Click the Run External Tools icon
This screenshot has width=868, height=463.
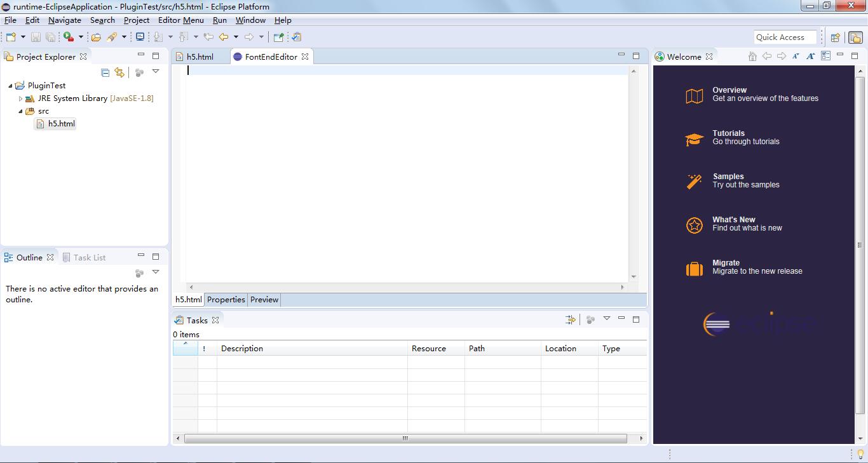coord(69,37)
